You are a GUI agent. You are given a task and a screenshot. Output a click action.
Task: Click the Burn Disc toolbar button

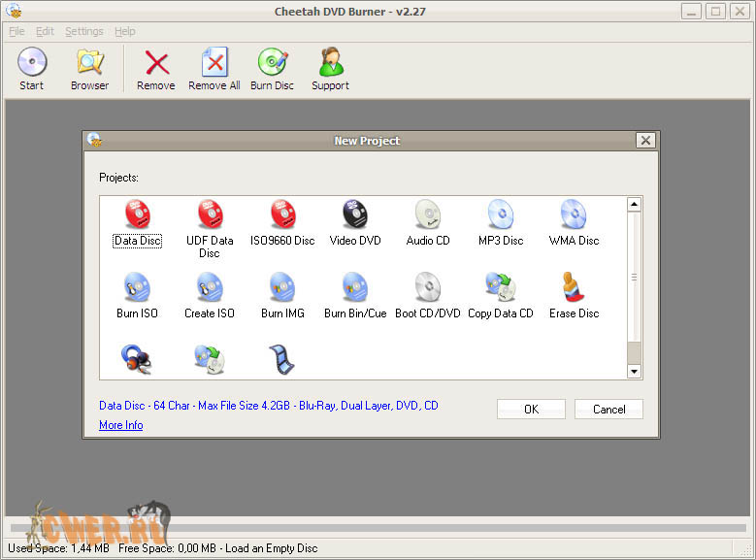tap(272, 70)
